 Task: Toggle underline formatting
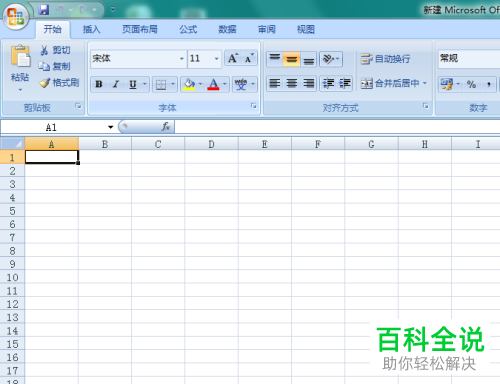point(133,84)
